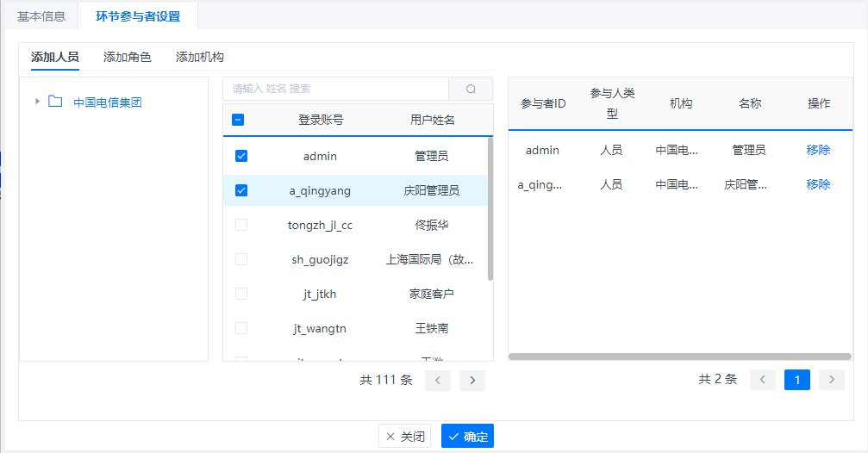Image resolution: width=868 pixels, height=453 pixels.
Task: Select the 添加机构 sub-tab
Action: (200, 57)
